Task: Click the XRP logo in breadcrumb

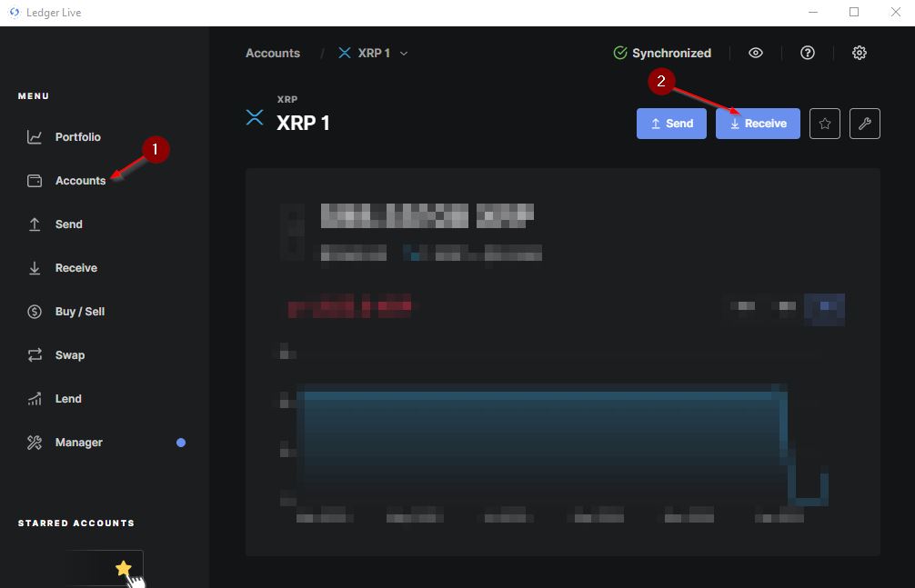Action: coord(345,53)
